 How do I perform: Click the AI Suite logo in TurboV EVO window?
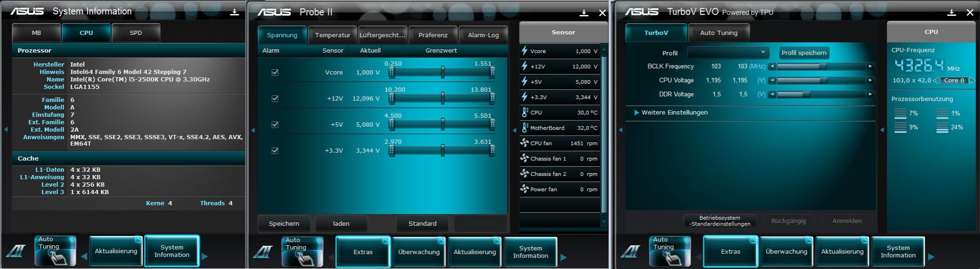point(630,252)
